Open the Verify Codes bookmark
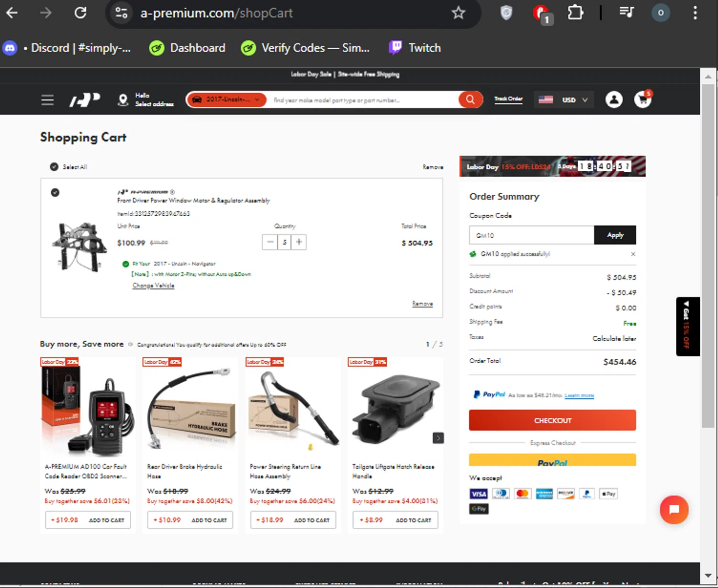 coord(305,48)
